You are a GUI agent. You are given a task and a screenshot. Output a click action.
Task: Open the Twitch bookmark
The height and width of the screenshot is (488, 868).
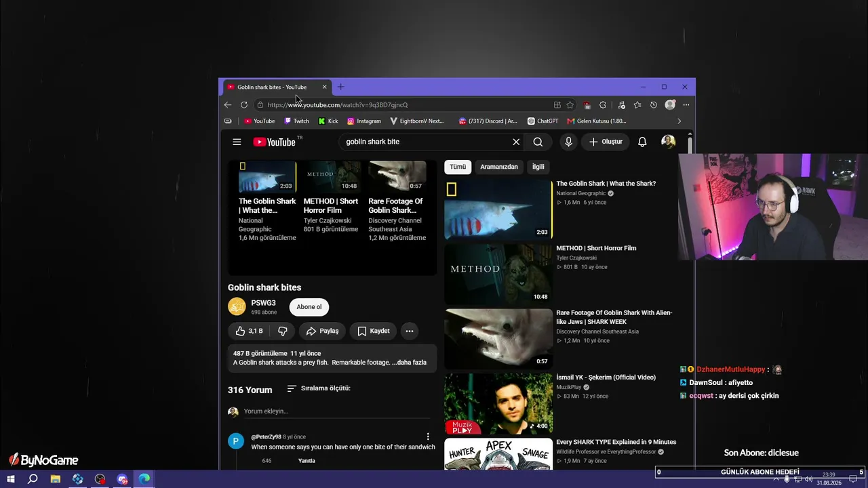click(296, 121)
